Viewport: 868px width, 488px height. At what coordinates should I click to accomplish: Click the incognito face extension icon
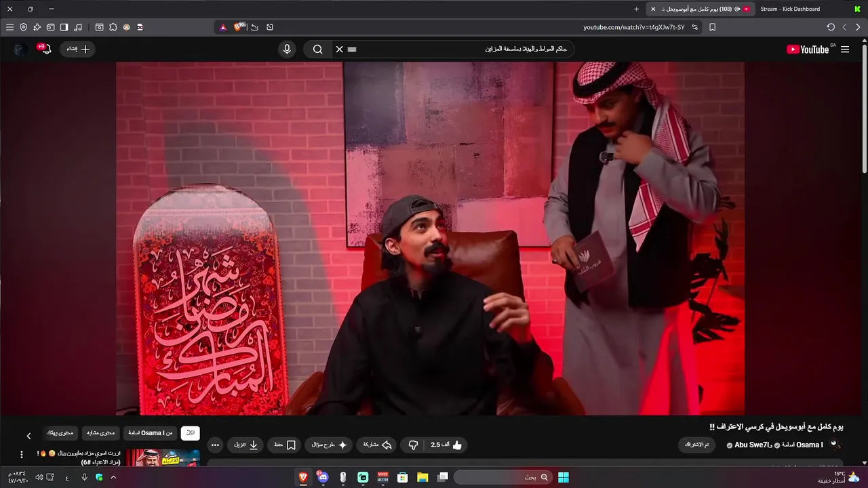click(140, 27)
